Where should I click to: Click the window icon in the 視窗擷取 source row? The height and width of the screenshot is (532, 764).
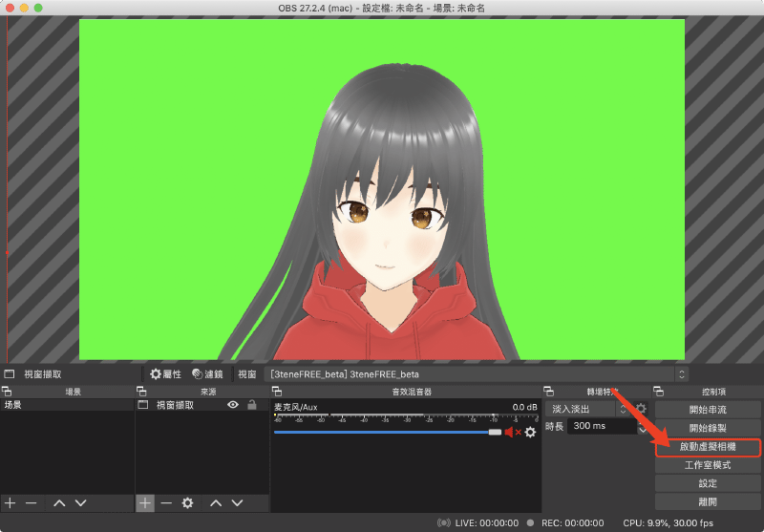tap(142, 405)
